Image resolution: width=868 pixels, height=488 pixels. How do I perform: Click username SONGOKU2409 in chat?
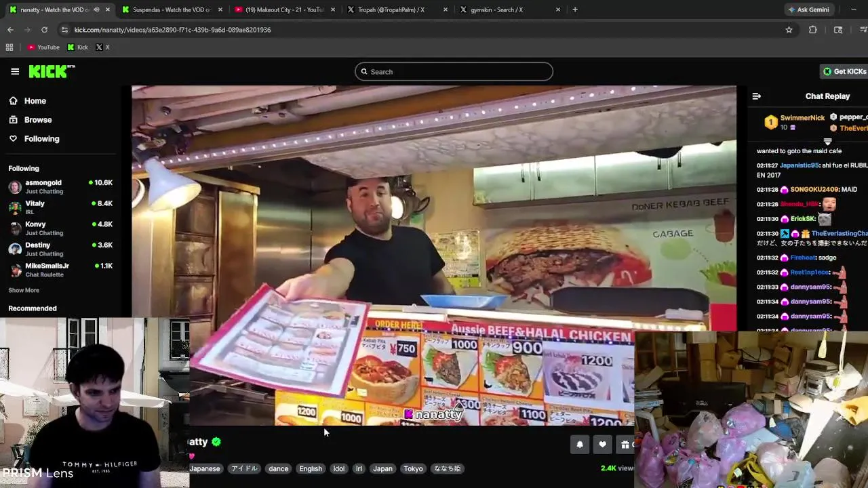click(x=814, y=189)
